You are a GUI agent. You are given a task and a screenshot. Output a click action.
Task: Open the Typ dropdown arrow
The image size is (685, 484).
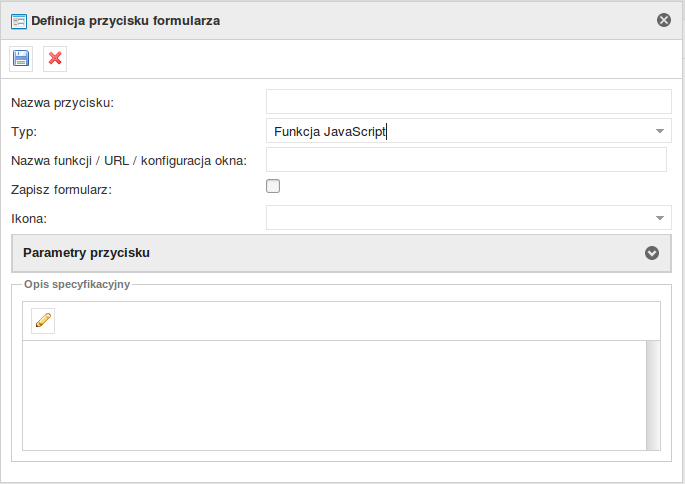[660, 131]
